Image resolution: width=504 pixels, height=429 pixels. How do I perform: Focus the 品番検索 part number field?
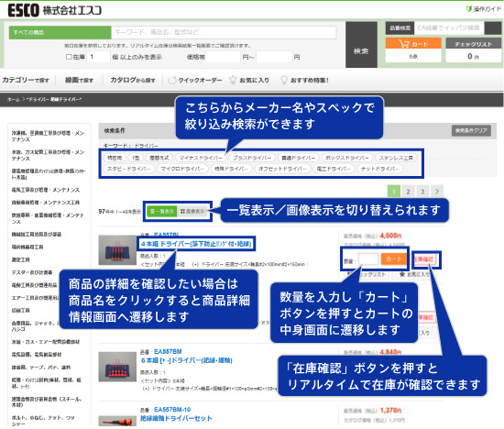pyautogui.click(x=449, y=28)
